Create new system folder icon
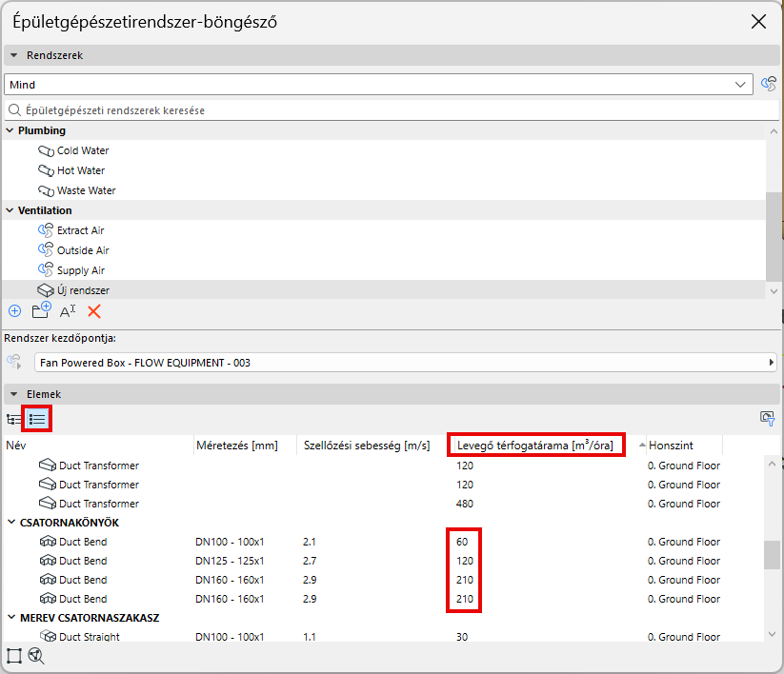Viewport: 784px width, 674px height. pyautogui.click(x=41, y=310)
